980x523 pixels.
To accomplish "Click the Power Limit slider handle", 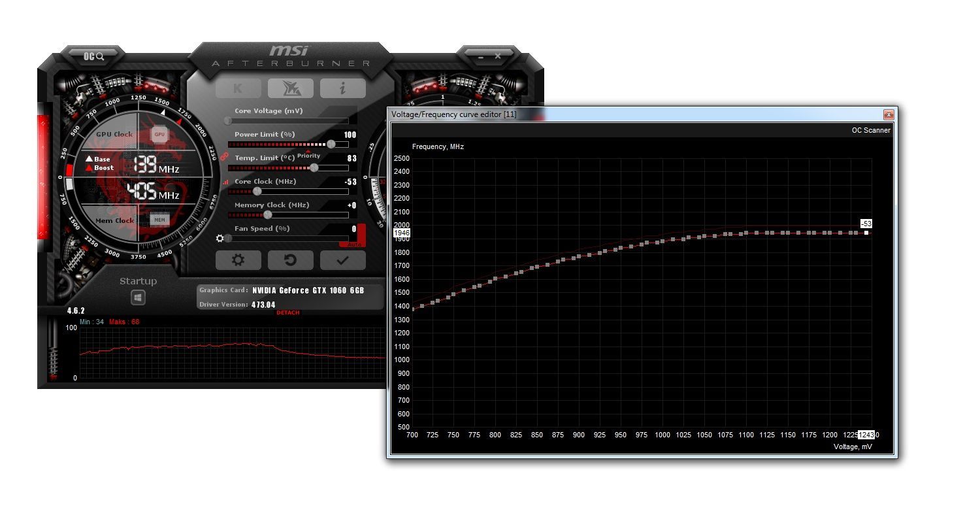I will tap(331, 144).
